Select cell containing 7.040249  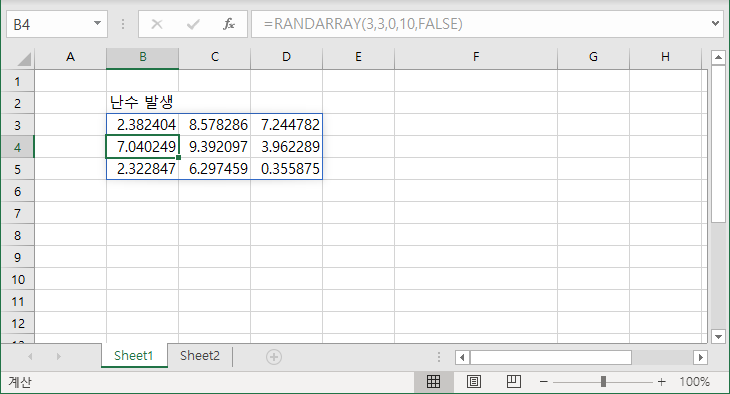[x=142, y=147]
